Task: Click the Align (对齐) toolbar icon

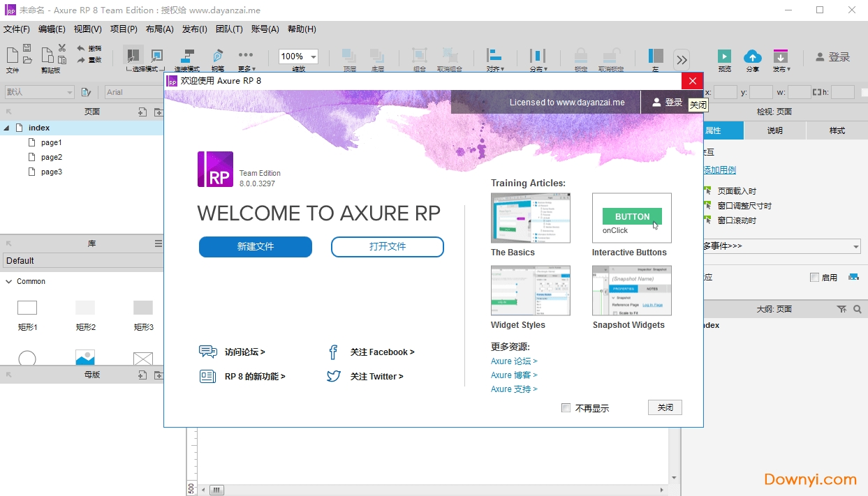Action: click(494, 56)
